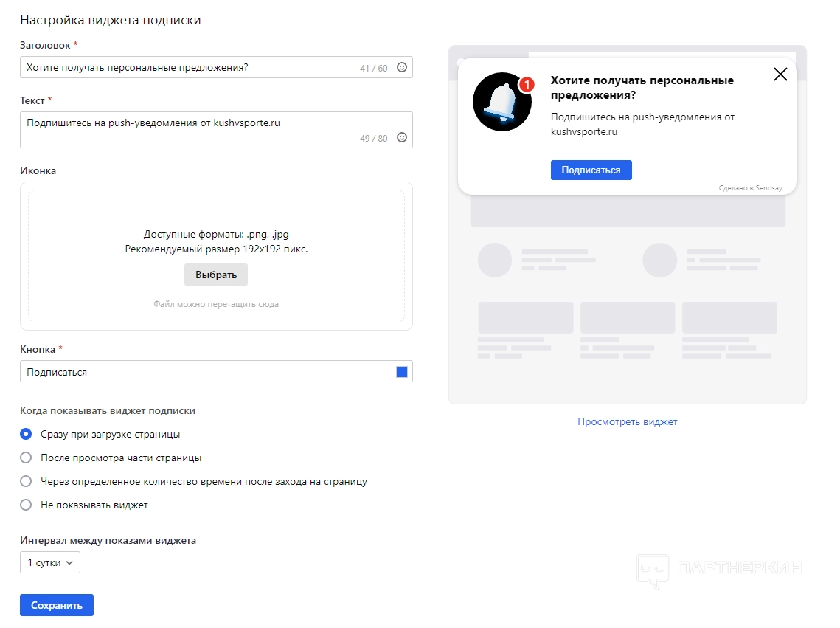Click 'Рекомендуемый размер 192x192 пикс.' text
The width and height of the screenshot is (840, 628).
(216, 249)
